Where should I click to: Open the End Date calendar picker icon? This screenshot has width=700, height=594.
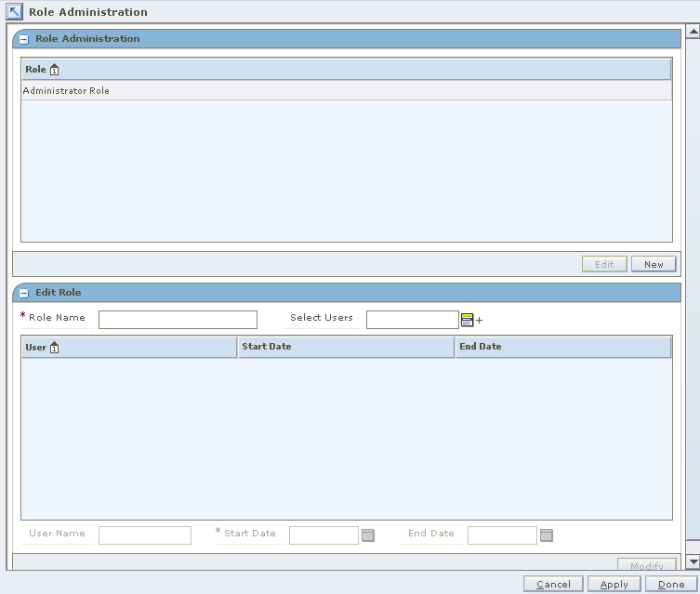547,535
